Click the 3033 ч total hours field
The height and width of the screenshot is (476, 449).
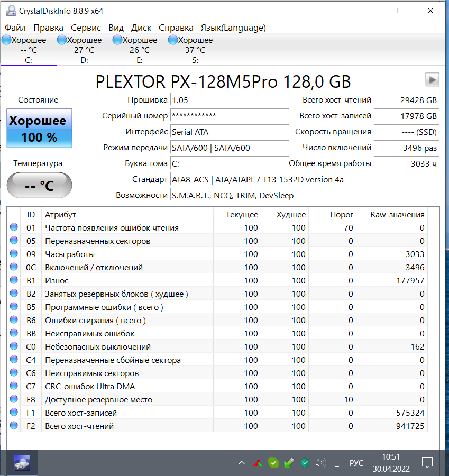pyautogui.click(x=407, y=163)
